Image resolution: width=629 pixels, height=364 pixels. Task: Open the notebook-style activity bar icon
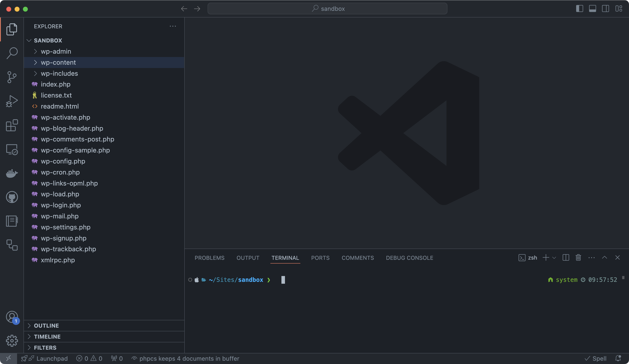(12, 221)
